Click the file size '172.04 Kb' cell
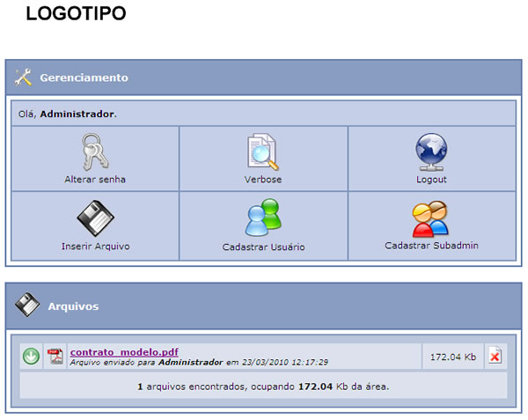This screenshot has width=528, height=420. point(453,357)
